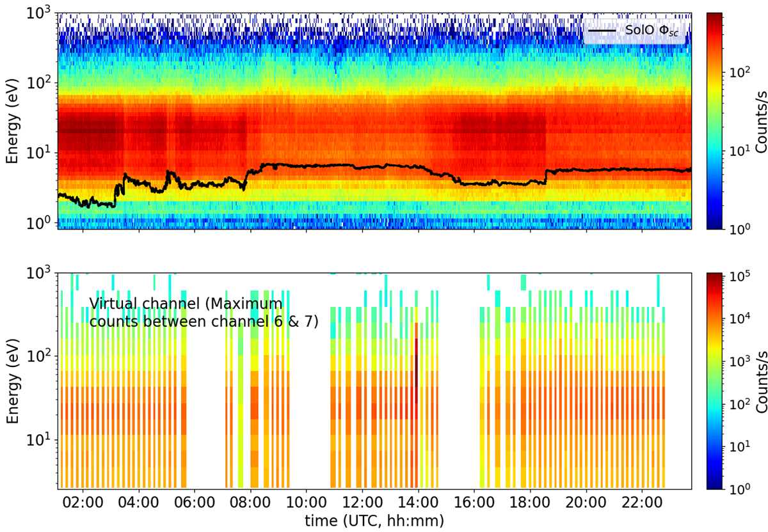Screen dimensions: 768x532
Task: Click the Counts/s label beside the lower color bar
Action: [761, 380]
